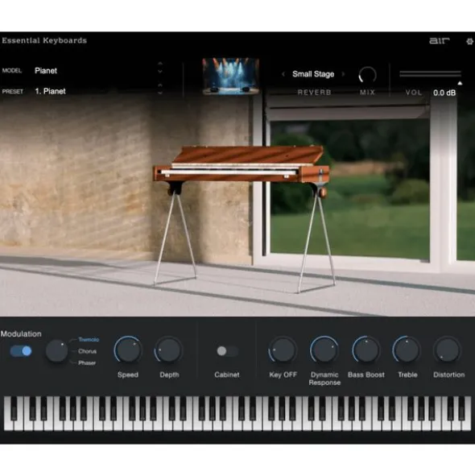Click the Bass Boost knob
The image size is (475, 476).
point(366,350)
